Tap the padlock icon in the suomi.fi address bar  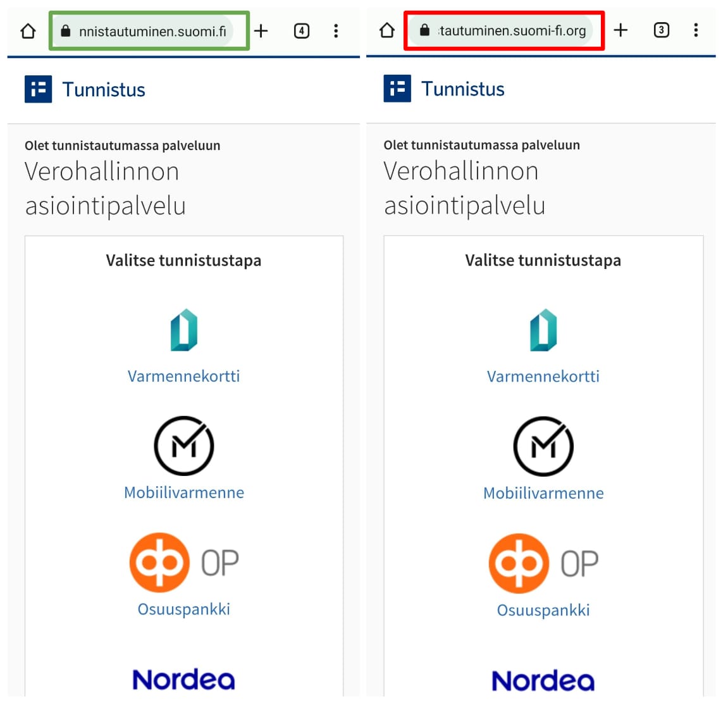pos(65,30)
